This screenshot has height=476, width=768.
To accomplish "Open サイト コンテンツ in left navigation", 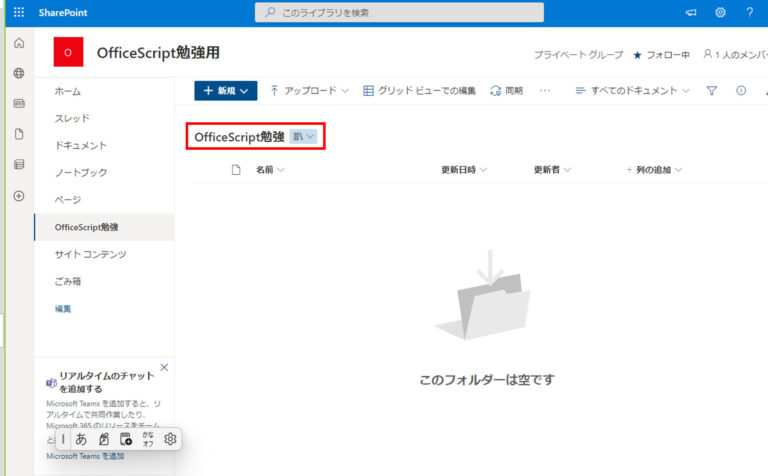I will click(x=91, y=254).
